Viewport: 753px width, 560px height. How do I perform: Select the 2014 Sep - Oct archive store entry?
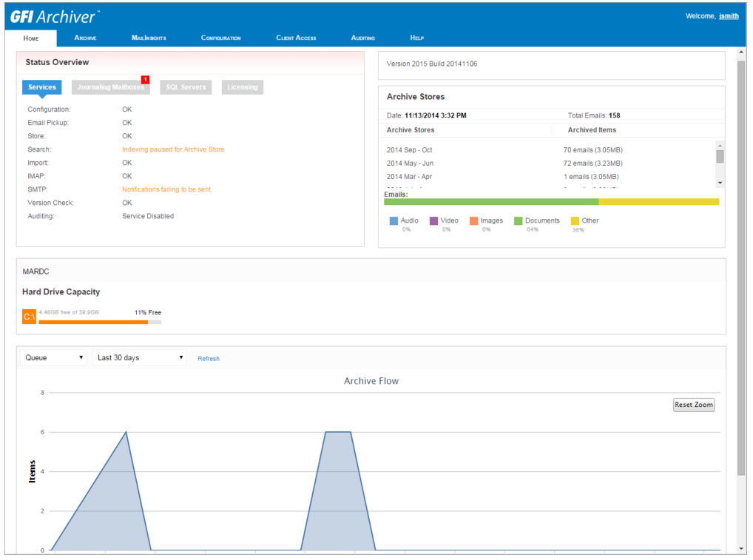point(411,149)
